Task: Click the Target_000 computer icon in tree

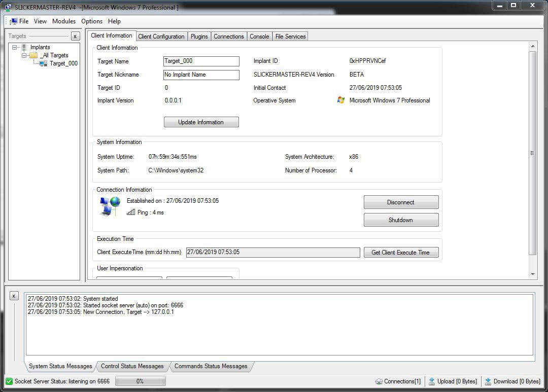Action: tap(43, 63)
